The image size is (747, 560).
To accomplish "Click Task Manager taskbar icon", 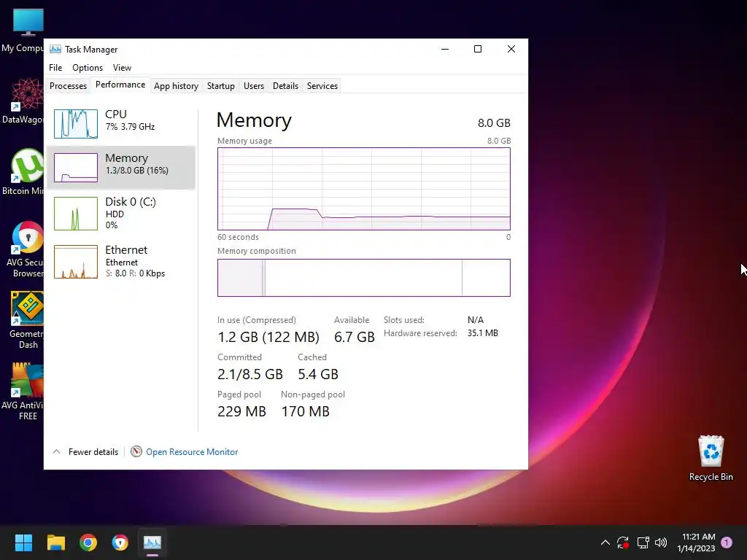I will [x=152, y=542].
